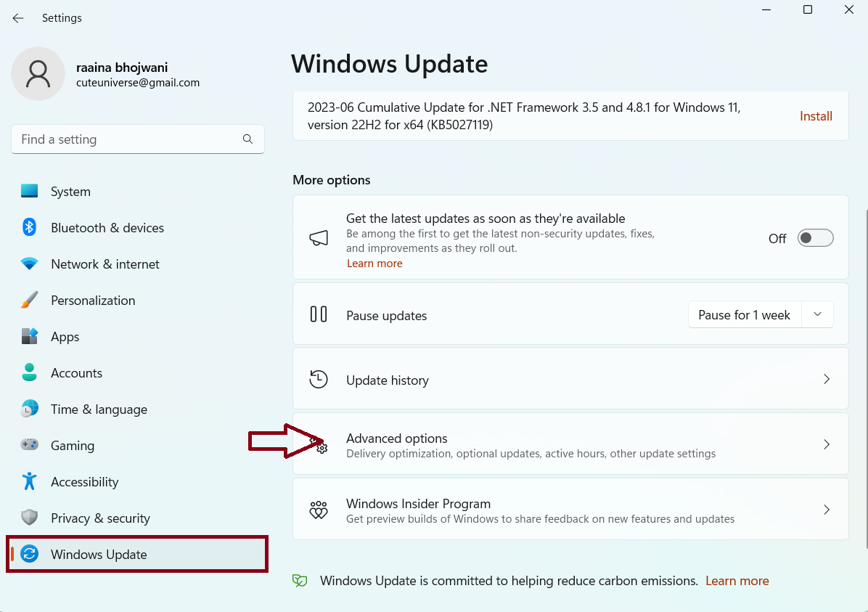The width and height of the screenshot is (868, 612).
Task: Open System settings category
Action: click(x=137, y=191)
